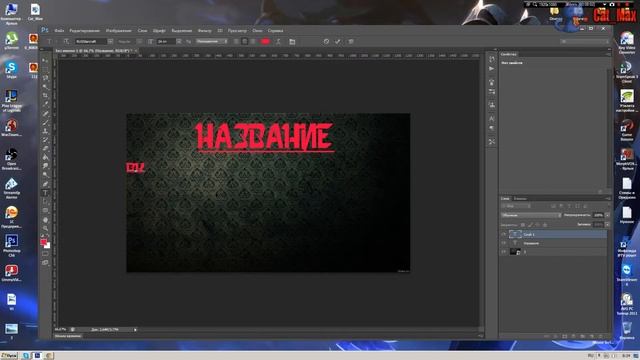Toggle text orientation in options bar

[x=66, y=41]
